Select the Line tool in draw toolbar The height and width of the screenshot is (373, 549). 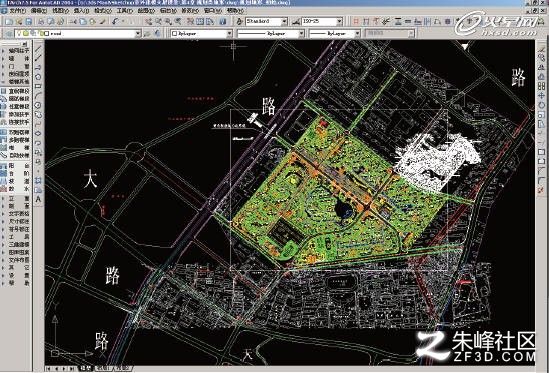click(39, 48)
